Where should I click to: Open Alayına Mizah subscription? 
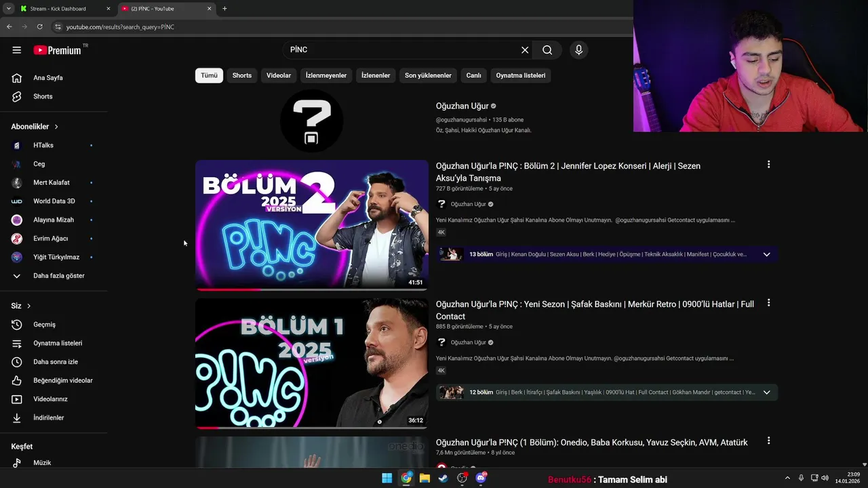(x=54, y=220)
